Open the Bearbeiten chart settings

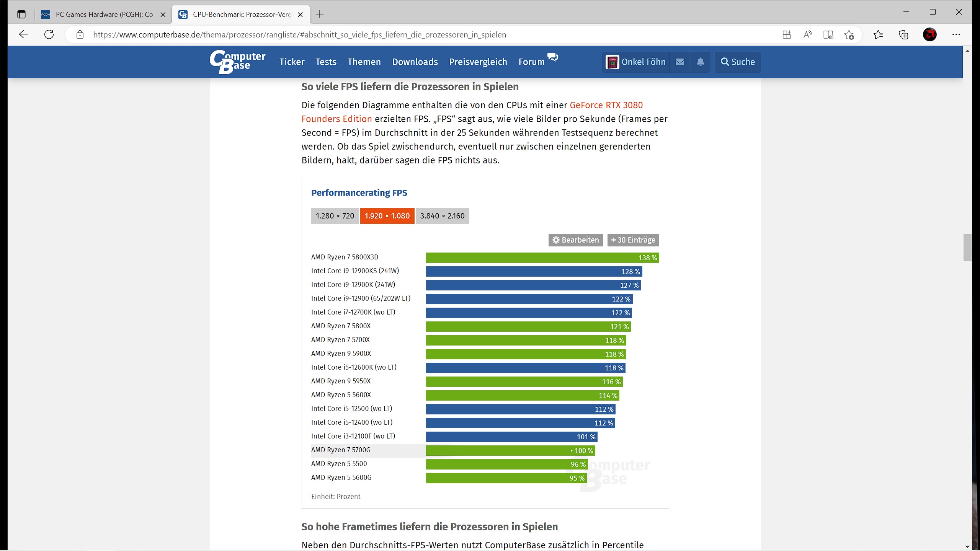(575, 240)
